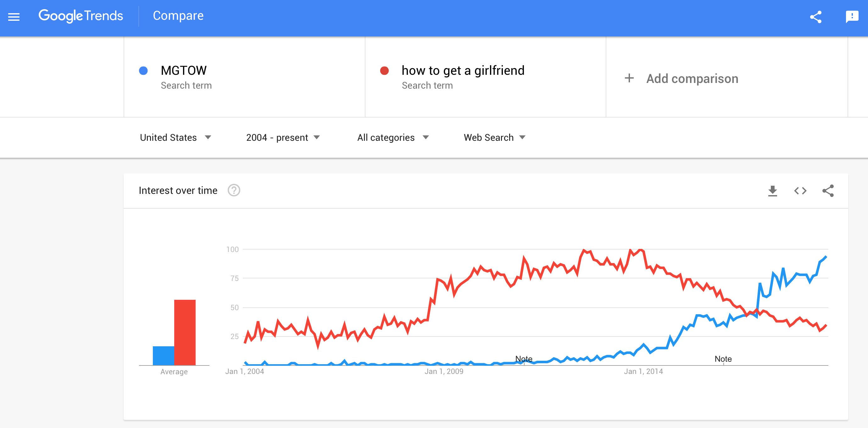Click the header share icon
Screen dimensions: 868x428
point(816,17)
